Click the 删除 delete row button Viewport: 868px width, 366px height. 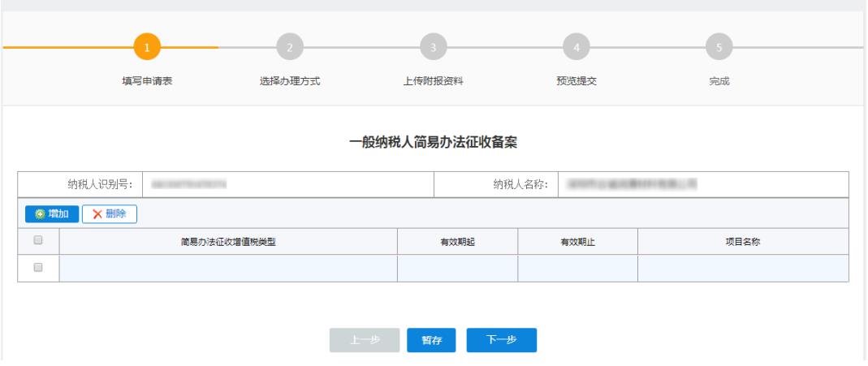(109, 214)
